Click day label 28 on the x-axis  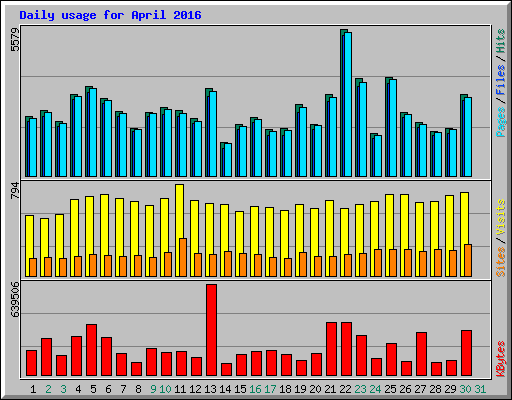click(x=435, y=389)
